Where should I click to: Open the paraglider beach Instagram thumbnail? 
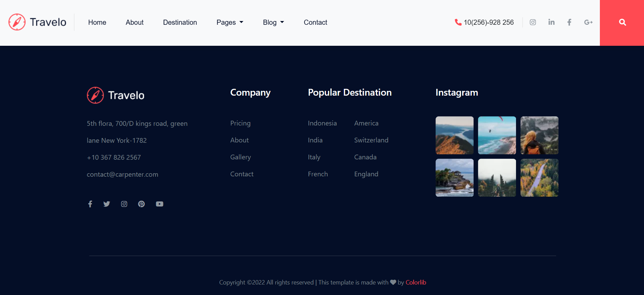497,135
